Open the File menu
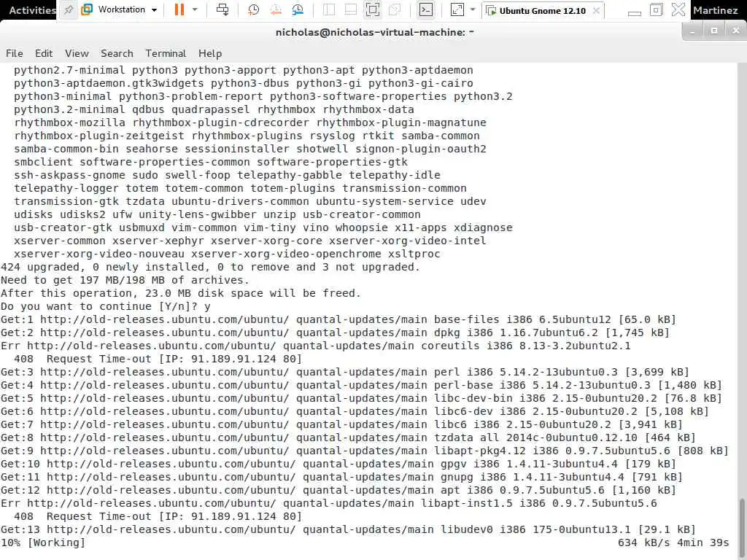The height and width of the screenshot is (560, 747). pyautogui.click(x=15, y=53)
